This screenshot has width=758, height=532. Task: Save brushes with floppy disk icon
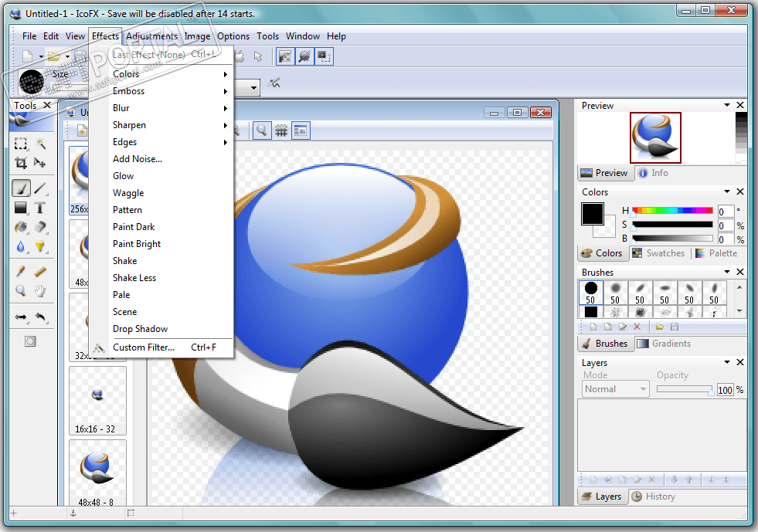pos(675,327)
